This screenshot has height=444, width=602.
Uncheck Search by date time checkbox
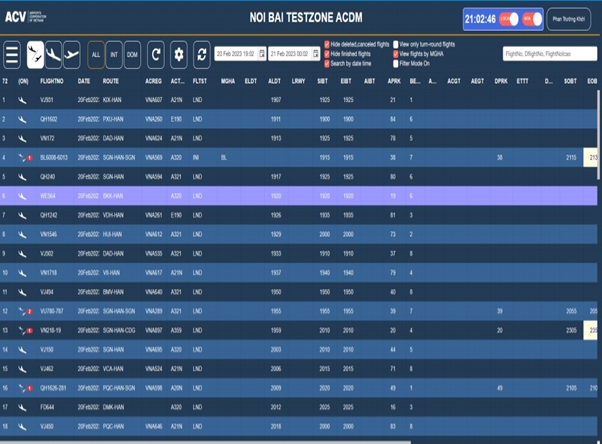(327, 62)
